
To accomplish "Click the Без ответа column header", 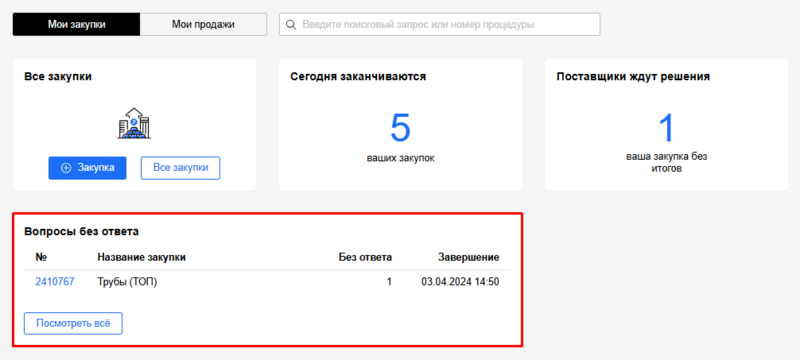I will (x=365, y=257).
